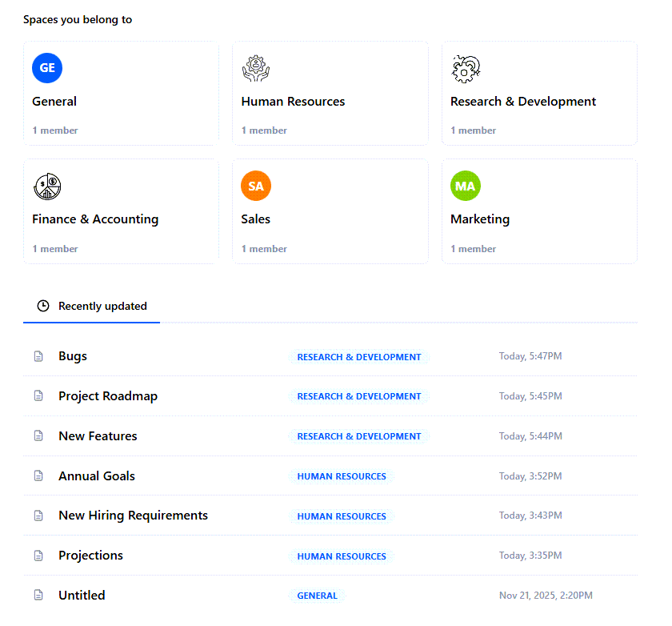Image resolution: width=672 pixels, height=626 pixels.
Task: Open the Project Roadmap page
Action: [x=108, y=395]
